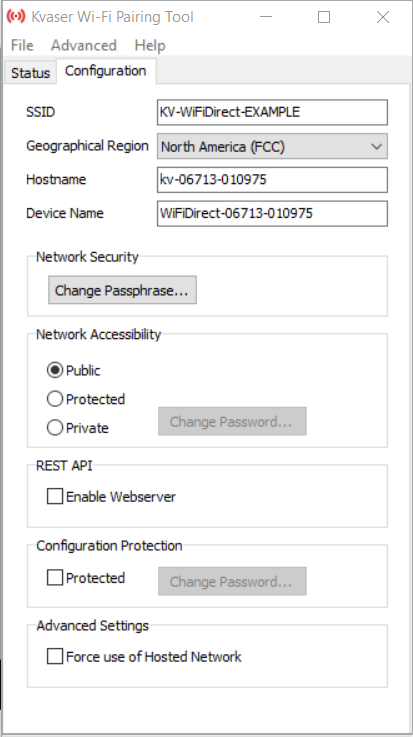
Task: Click the Change Passphrase button
Action: pos(122,290)
